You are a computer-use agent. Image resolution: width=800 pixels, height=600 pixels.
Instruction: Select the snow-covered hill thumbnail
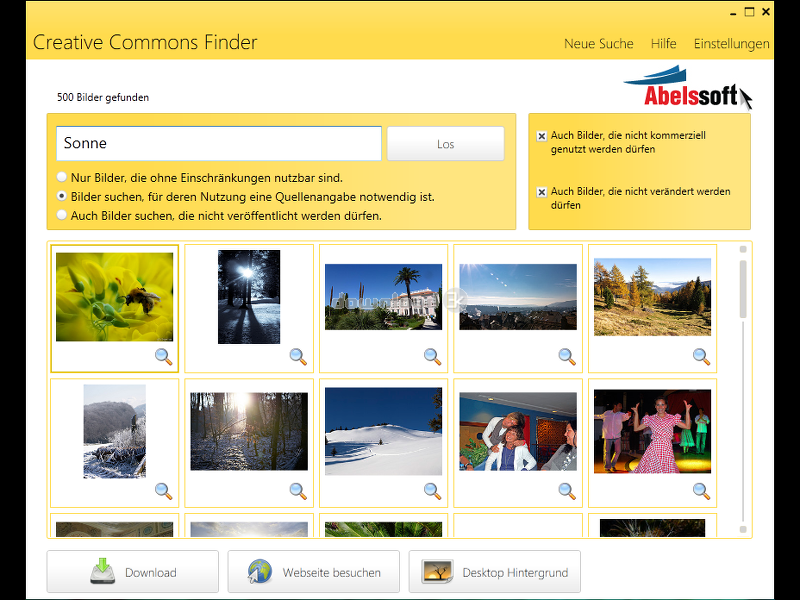[x=383, y=432]
